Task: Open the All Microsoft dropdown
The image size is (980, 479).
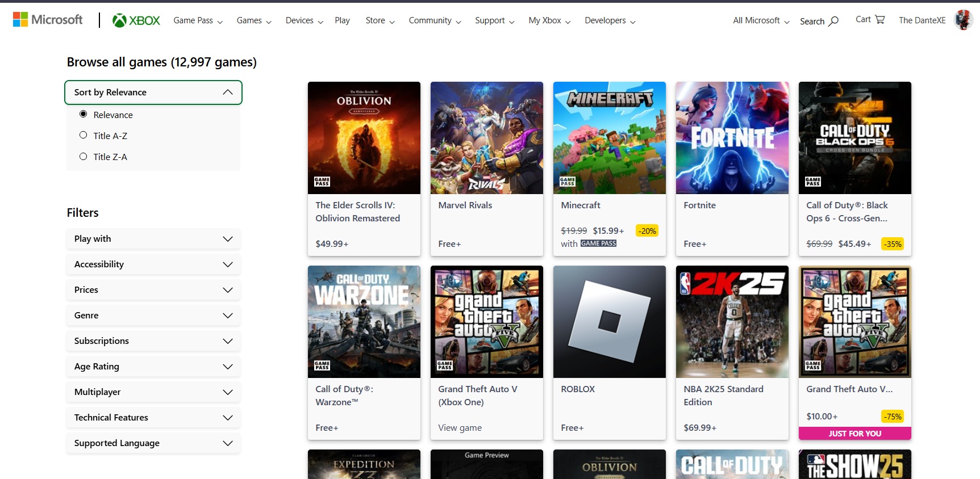Action: click(761, 20)
